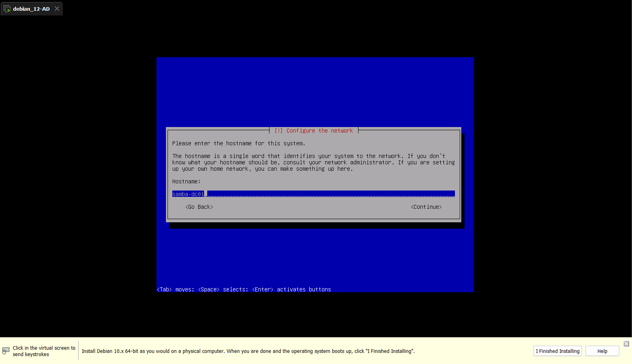
Task: Click the keyboard icon beside the keystrokes hint
Action: 6,351
